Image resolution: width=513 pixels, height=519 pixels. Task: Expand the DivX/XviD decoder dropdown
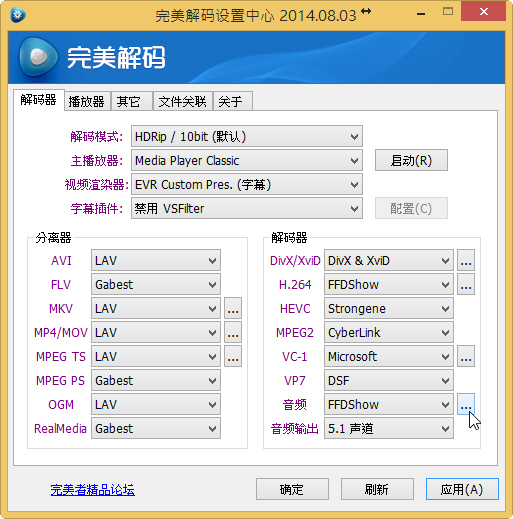389,261
